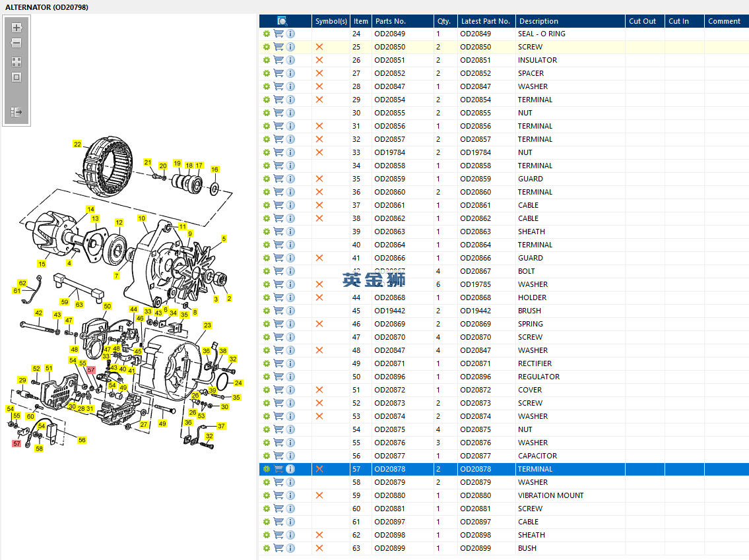The height and width of the screenshot is (560, 749).
Task: Zoom in on the alternator diagram
Action: point(16,28)
